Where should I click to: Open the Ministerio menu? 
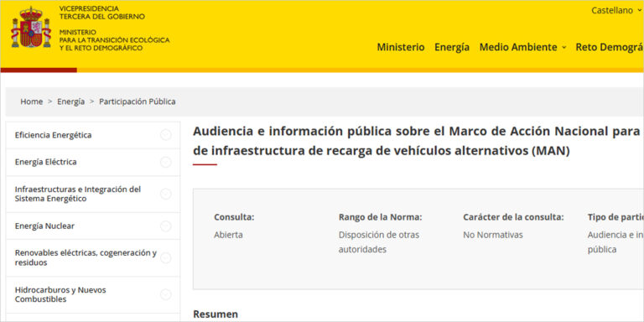401,47
